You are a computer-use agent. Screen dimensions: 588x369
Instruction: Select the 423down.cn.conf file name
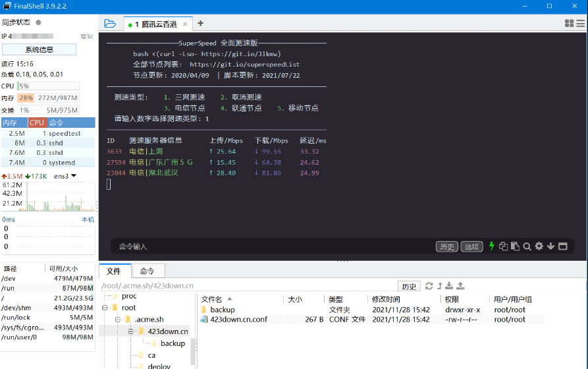tap(239, 320)
